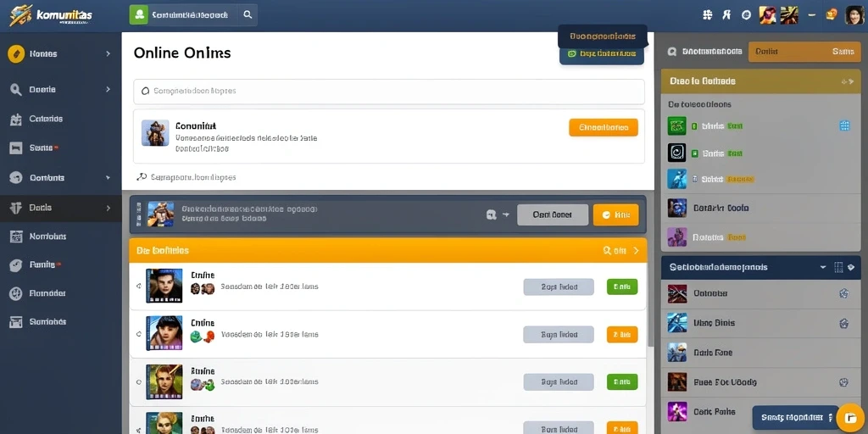The image size is (868, 434).
Task: Click the orange button on the community card
Action: (604, 127)
